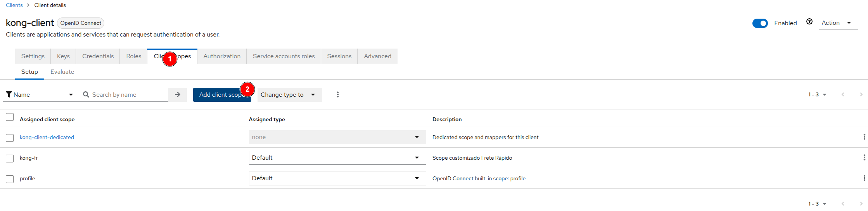Go to next page in top pagination
The height and width of the screenshot is (211, 868).
(861, 95)
